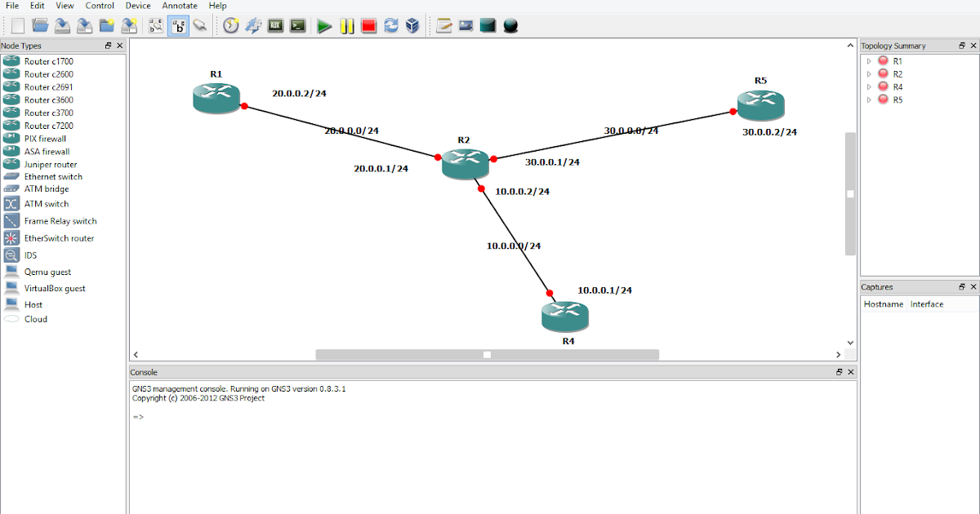Viewport: 980px width, 514px height.
Task: Click router R1 on the canvas
Action: (x=216, y=98)
